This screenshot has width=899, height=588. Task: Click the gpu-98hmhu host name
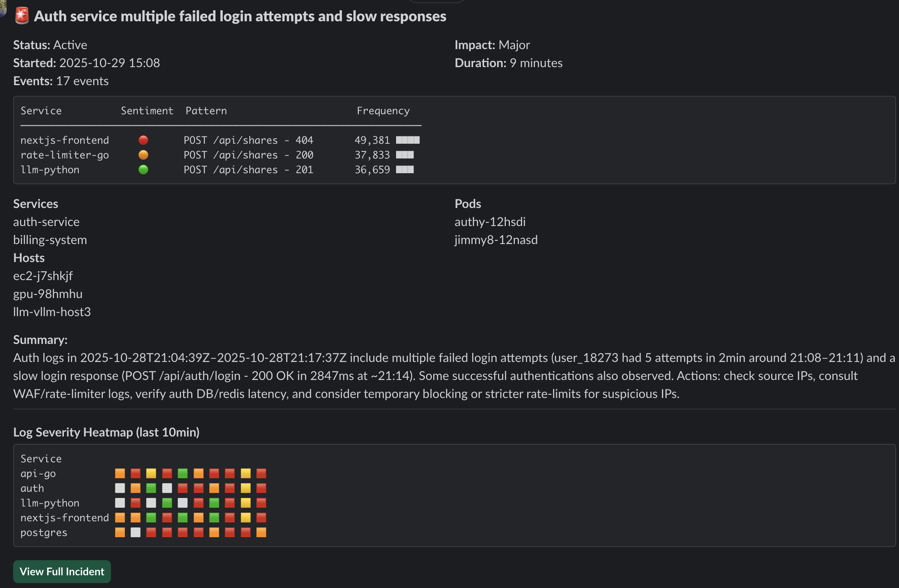[x=48, y=294]
